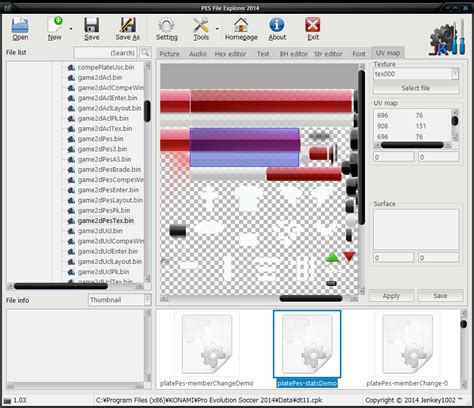Click the file list vertical scrollbar thumb

(x=147, y=111)
